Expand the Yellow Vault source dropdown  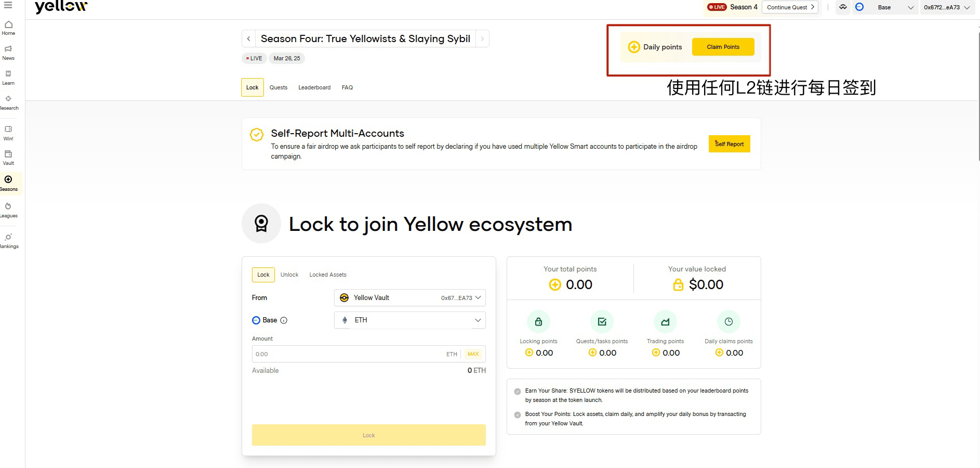[410, 298]
